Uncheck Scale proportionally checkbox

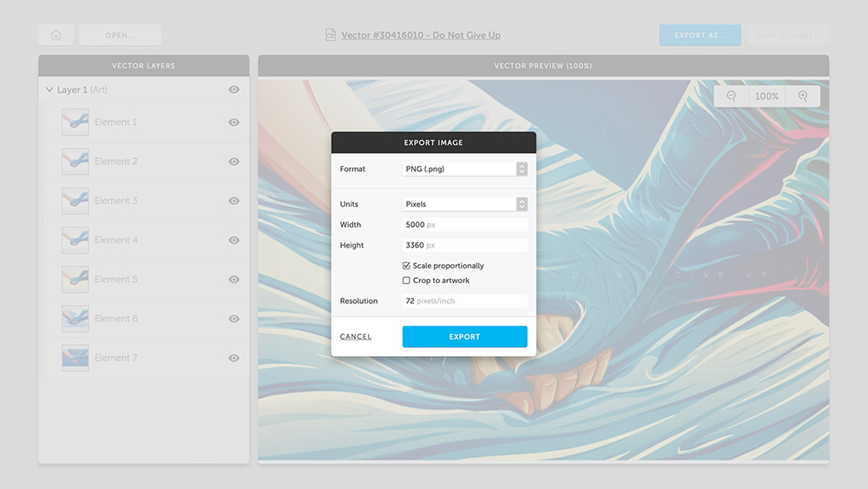[x=406, y=266]
